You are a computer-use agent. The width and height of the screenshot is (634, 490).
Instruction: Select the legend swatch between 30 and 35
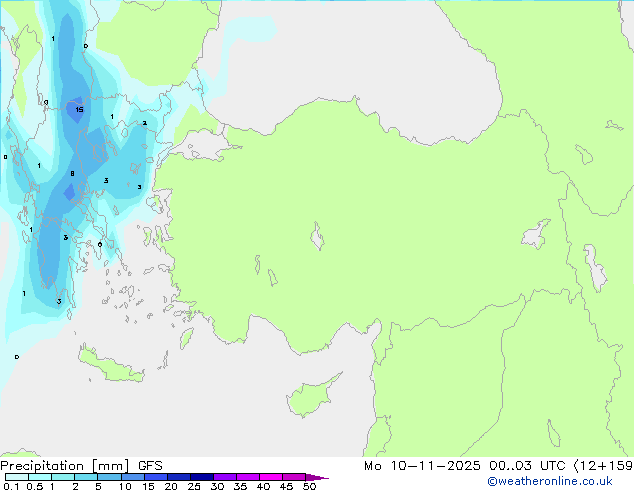click(225, 477)
